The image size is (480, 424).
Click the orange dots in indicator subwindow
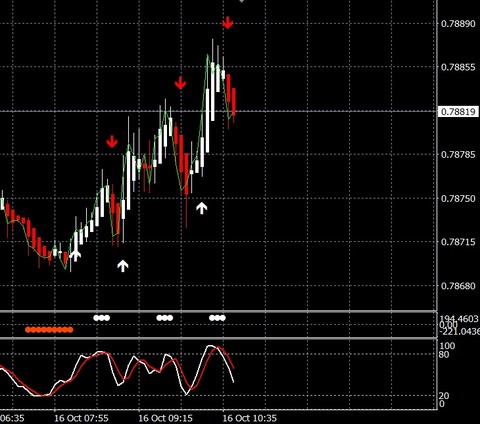point(49,330)
